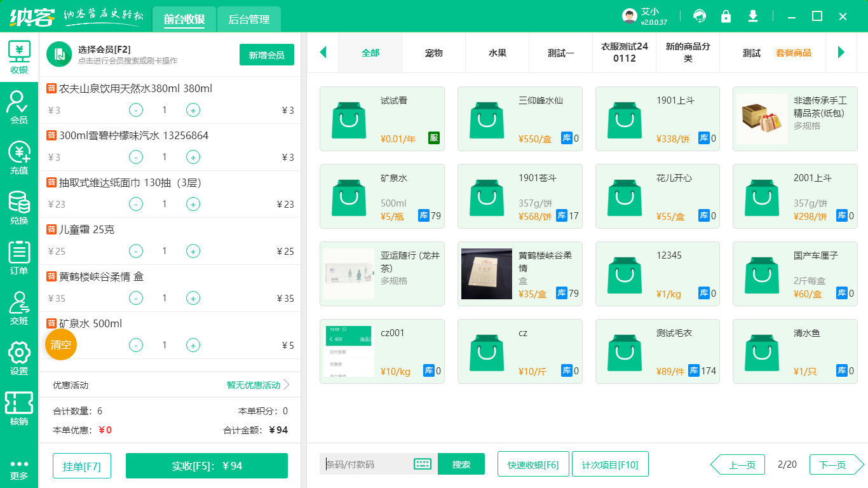868x488 pixels.
Task: Click the globe icon in the title bar
Action: [699, 16]
